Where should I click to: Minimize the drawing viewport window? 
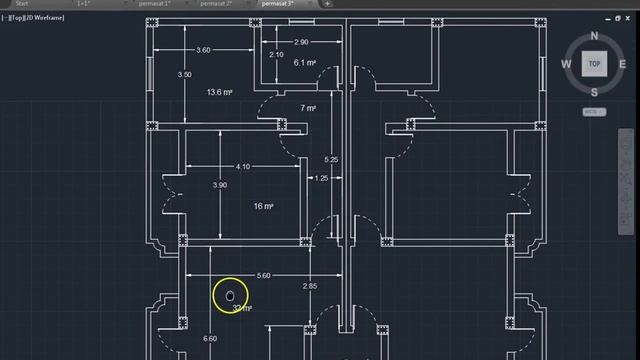(x=608, y=19)
